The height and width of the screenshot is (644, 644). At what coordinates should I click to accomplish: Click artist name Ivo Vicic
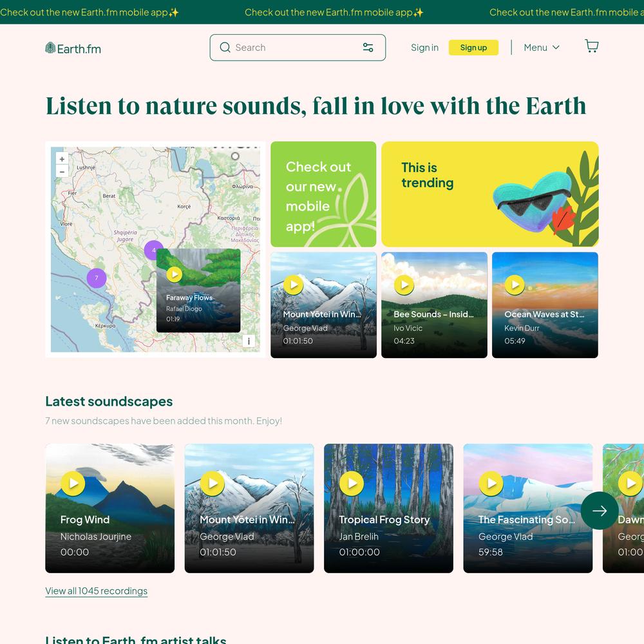(x=408, y=328)
